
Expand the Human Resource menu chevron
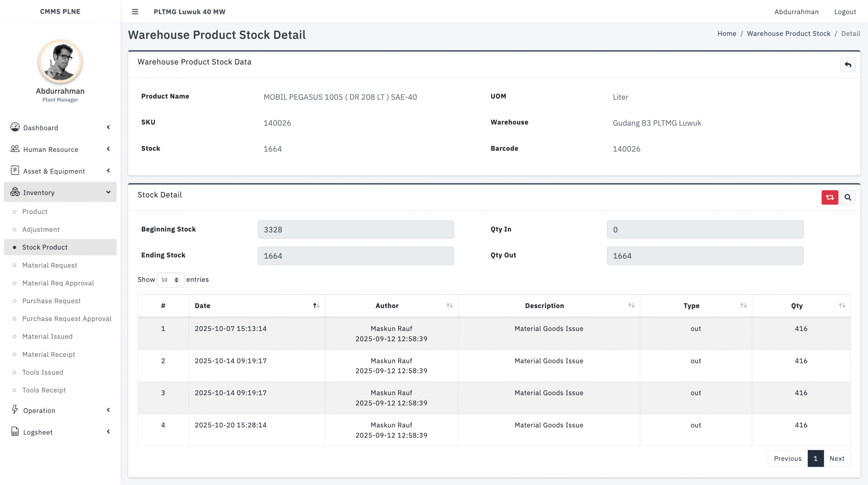pyautogui.click(x=108, y=149)
